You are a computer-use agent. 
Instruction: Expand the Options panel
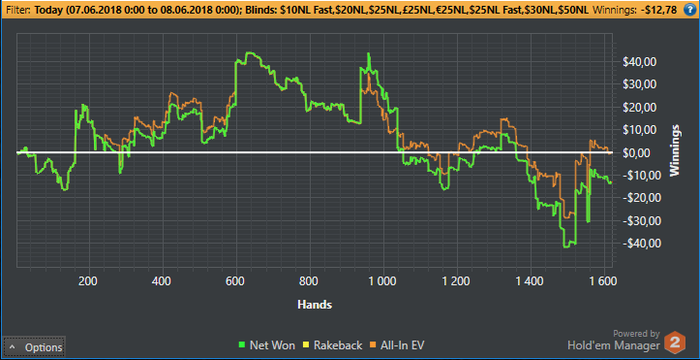(34, 347)
